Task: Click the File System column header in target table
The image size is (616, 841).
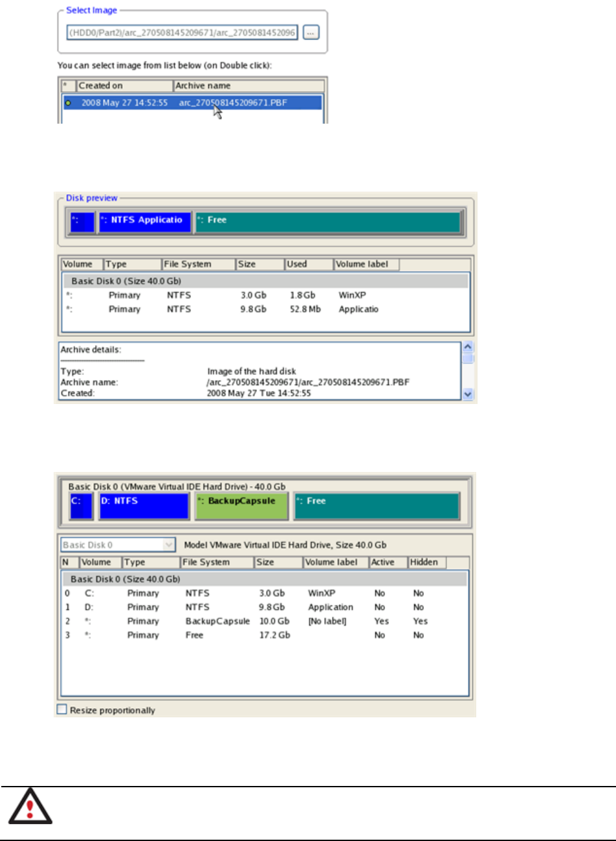Action: pos(217,563)
